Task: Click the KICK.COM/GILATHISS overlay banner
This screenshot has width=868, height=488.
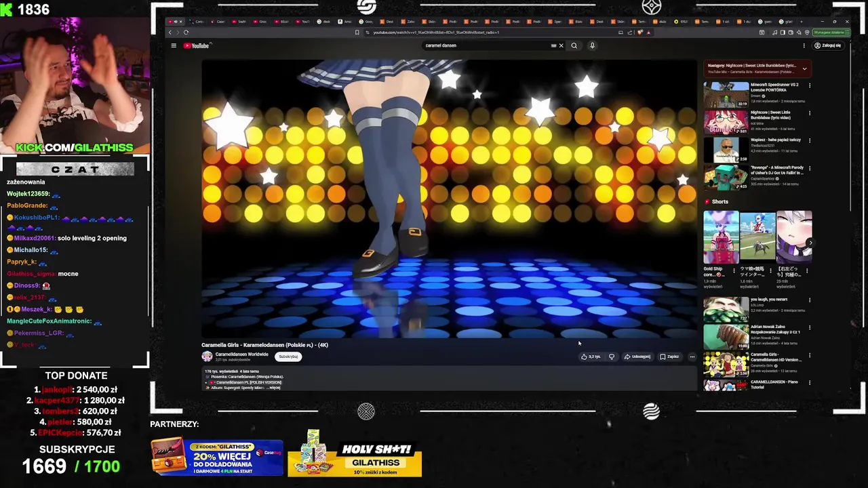Action: click(x=75, y=147)
